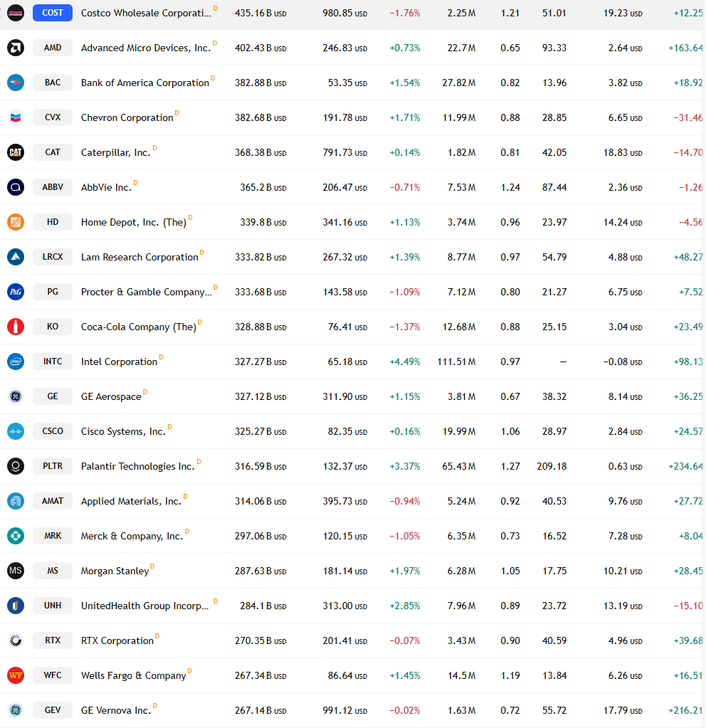
Task: Open Caterpillar, Inc. company link
Action: [x=116, y=152]
